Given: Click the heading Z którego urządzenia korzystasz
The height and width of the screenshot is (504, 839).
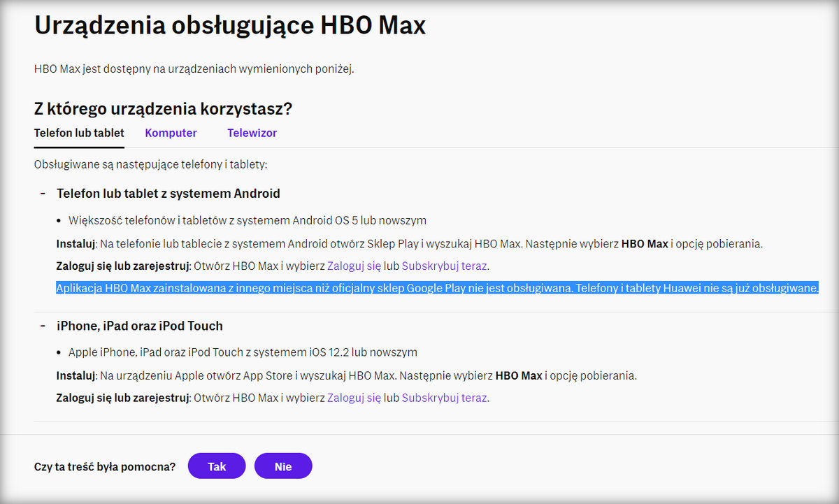Looking at the screenshot, I should 163,108.
